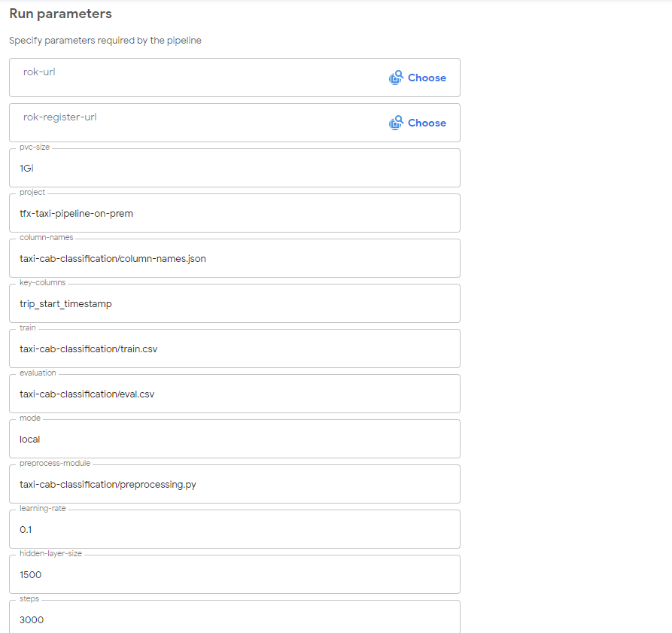Screen dimensions: 672x633
Task: Click the steps field label
Action: click(29, 598)
